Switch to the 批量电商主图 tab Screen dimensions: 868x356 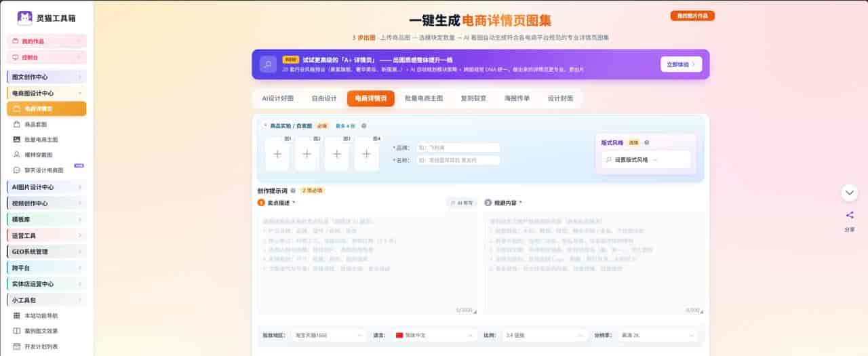tap(424, 98)
